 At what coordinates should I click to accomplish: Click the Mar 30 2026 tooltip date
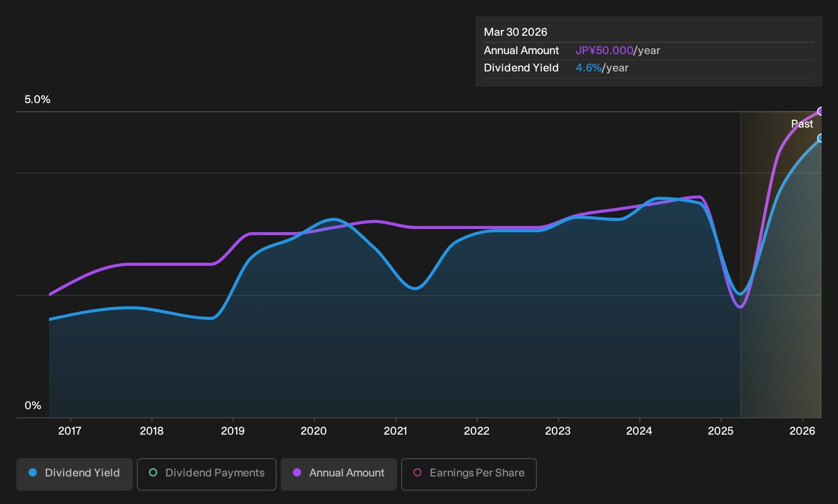point(515,32)
